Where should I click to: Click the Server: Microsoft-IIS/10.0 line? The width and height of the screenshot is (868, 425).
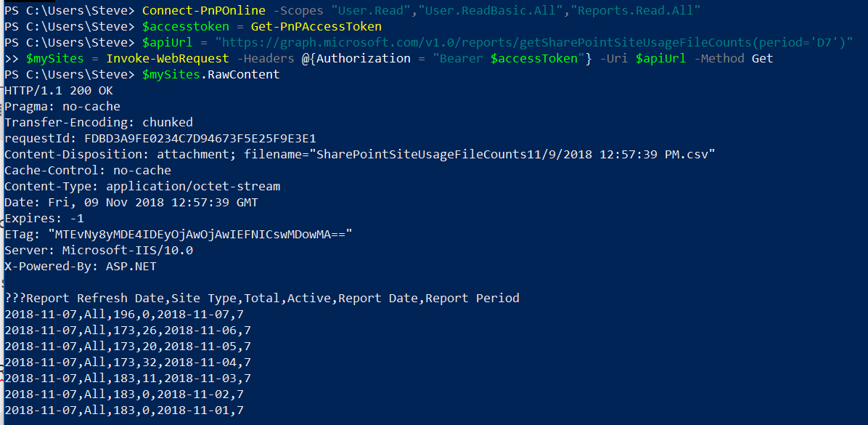point(99,251)
